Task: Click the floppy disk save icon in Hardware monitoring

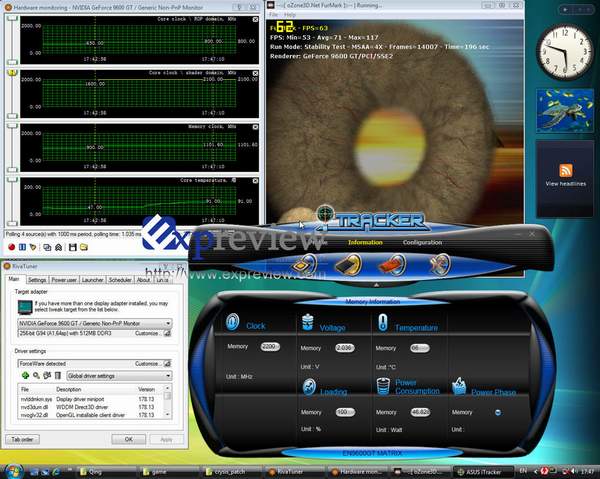Action: point(72,247)
